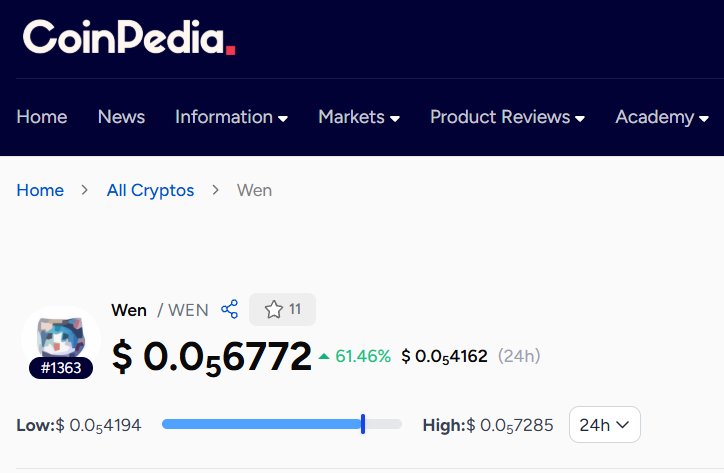Viewport: 724px width, 473px height.
Task: Add Wen to favorites via the star button
Action: pos(282,309)
